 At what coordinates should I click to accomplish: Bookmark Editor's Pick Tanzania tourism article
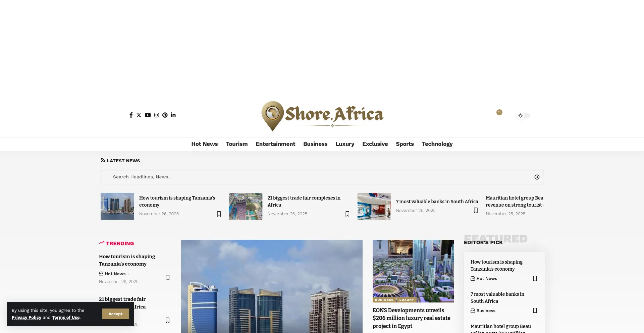pos(535,278)
